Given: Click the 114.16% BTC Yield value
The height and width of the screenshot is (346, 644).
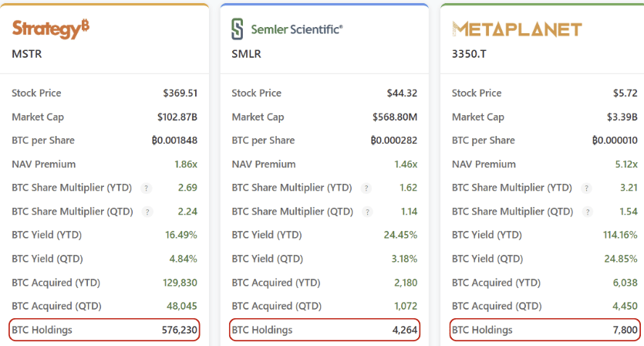Looking at the screenshot, I should pos(618,235).
